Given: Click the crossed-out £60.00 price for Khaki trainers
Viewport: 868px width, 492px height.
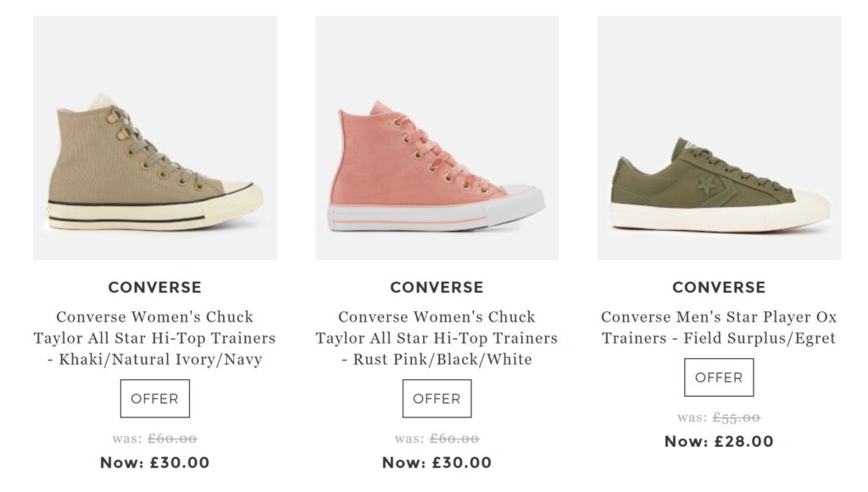Looking at the screenshot, I should coord(172,439).
